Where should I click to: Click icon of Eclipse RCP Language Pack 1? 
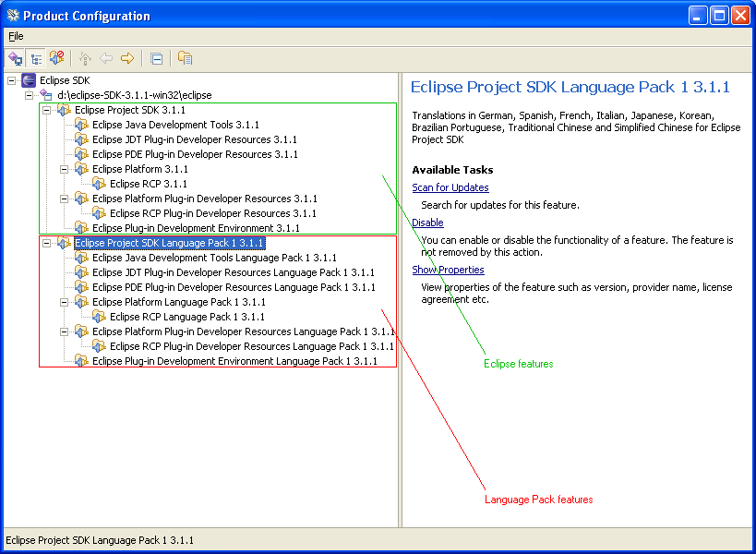pos(99,317)
